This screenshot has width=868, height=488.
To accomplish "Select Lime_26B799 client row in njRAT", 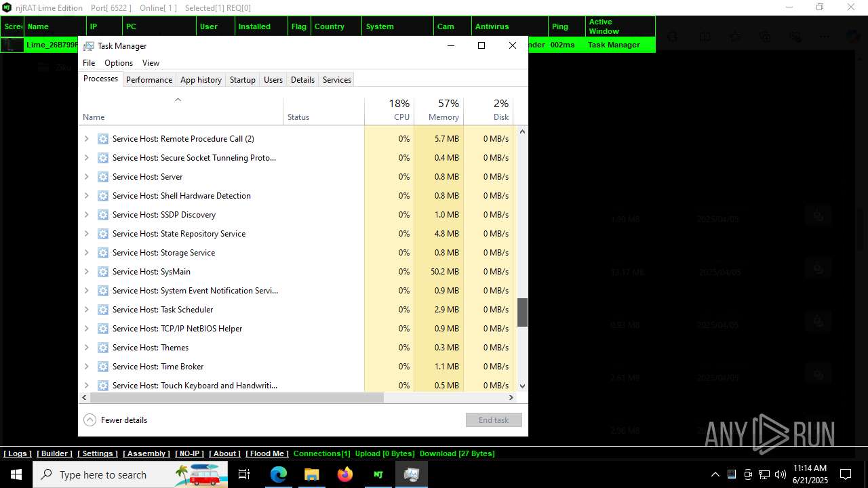I will (328, 45).
